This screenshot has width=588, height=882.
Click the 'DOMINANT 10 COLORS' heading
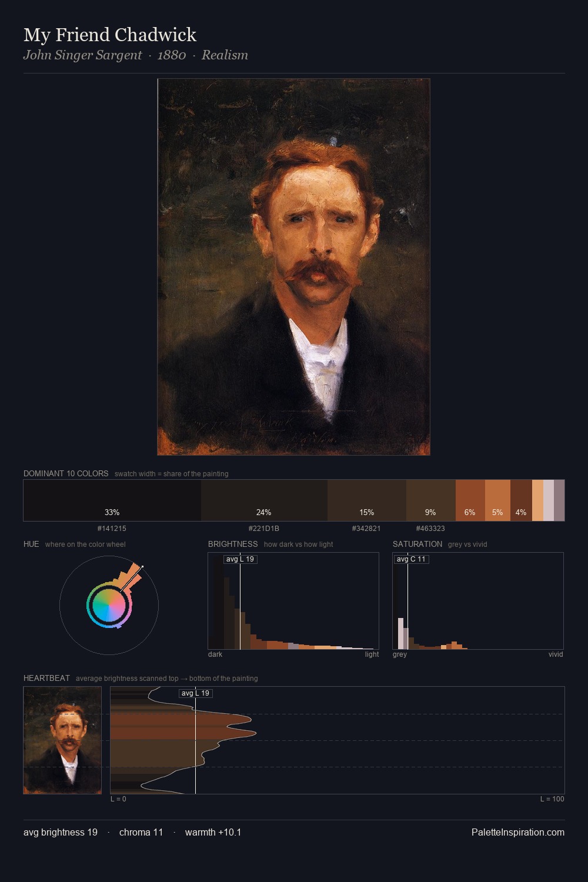pos(66,473)
